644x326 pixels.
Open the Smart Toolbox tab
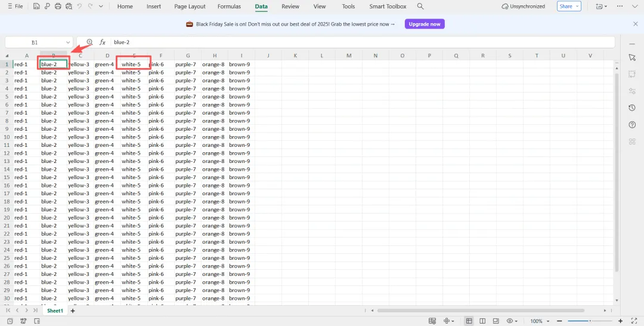388,7
